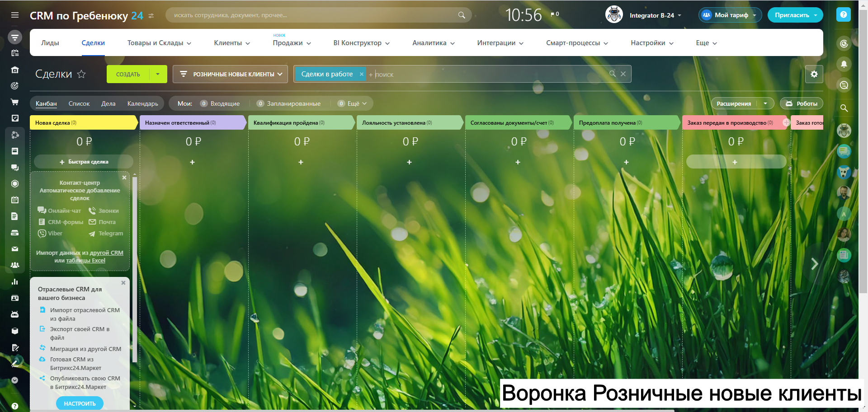868x412 pixels.
Task: Expand the Клиенты menu
Action: click(232, 43)
